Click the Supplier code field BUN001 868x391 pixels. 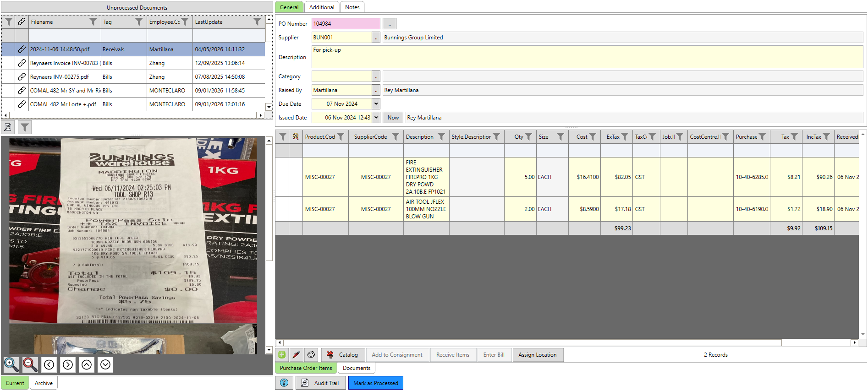341,38
